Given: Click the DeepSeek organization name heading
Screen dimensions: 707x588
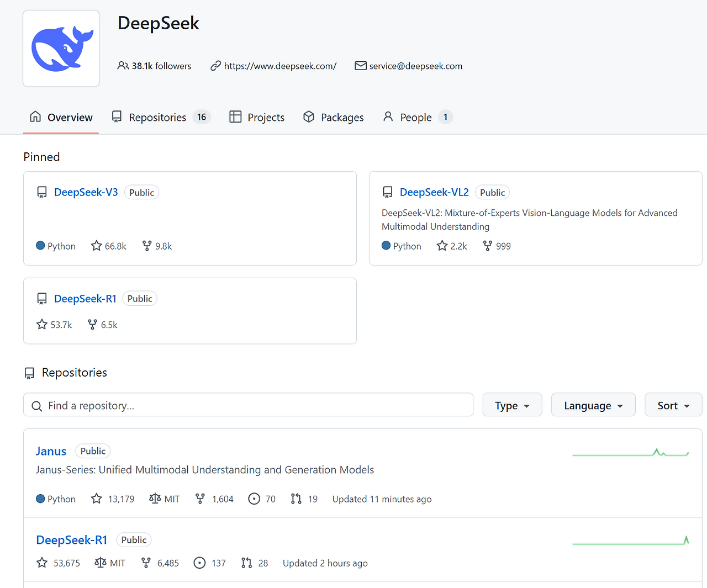Looking at the screenshot, I should coord(159,23).
